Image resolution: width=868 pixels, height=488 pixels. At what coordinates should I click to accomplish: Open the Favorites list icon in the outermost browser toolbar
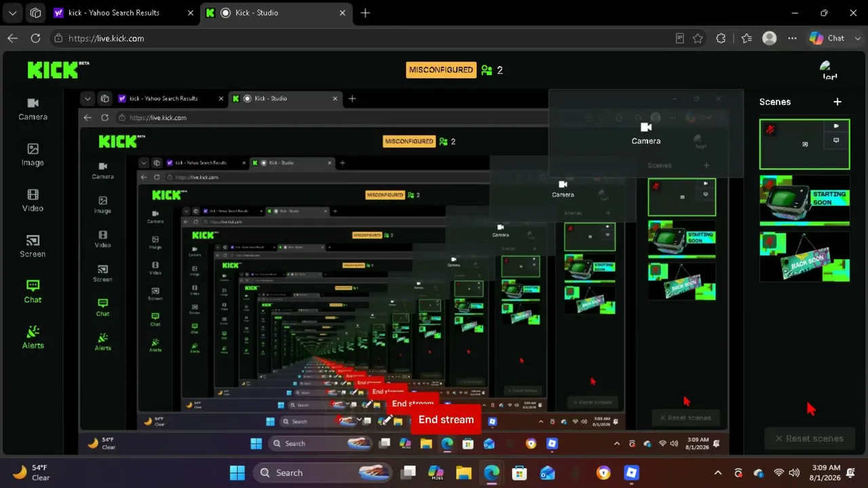coord(746,39)
